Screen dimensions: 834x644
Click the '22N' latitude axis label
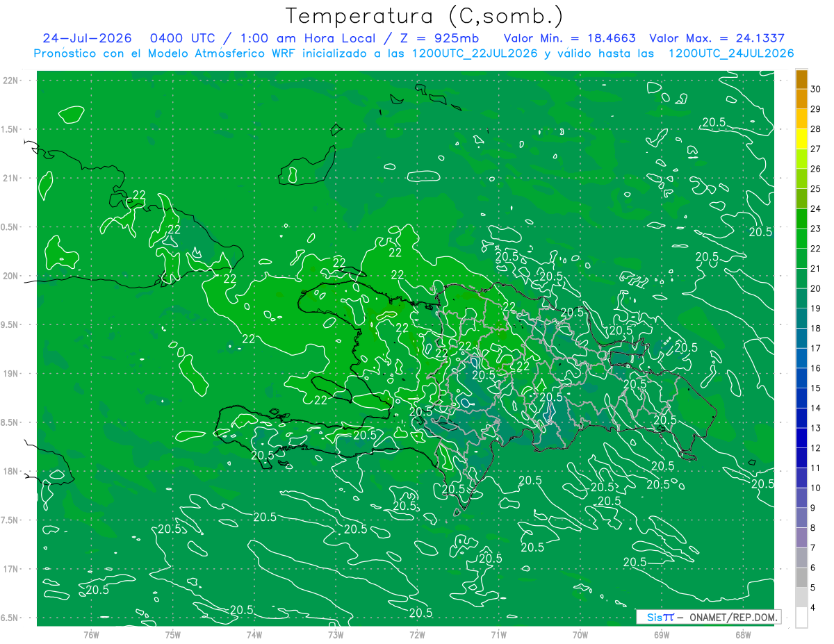[11, 80]
